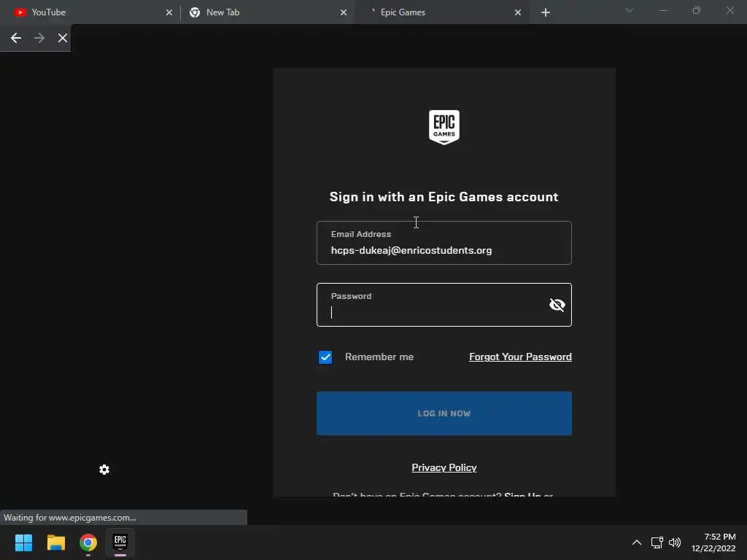Click the 'Sign in with an Epic Games account' heading
Image resolution: width=747 pixels, height=560 pixels.
(444, 197)
